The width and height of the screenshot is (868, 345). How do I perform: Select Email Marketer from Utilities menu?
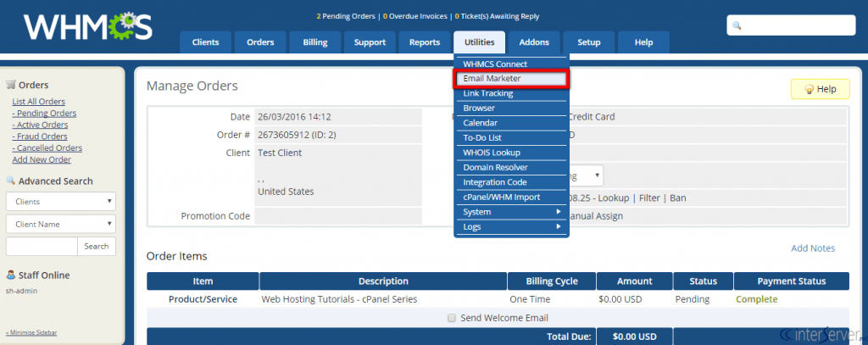point(511,79)
